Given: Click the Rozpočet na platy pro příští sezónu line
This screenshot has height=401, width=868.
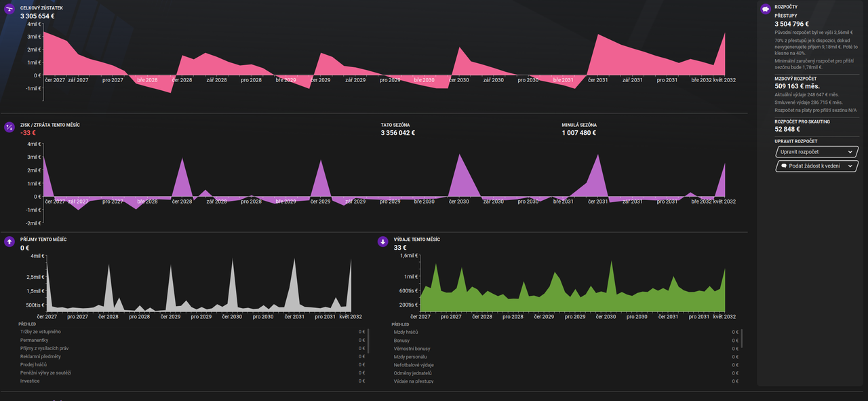Looking at the screenshot, I should click(x=816, y=110).
